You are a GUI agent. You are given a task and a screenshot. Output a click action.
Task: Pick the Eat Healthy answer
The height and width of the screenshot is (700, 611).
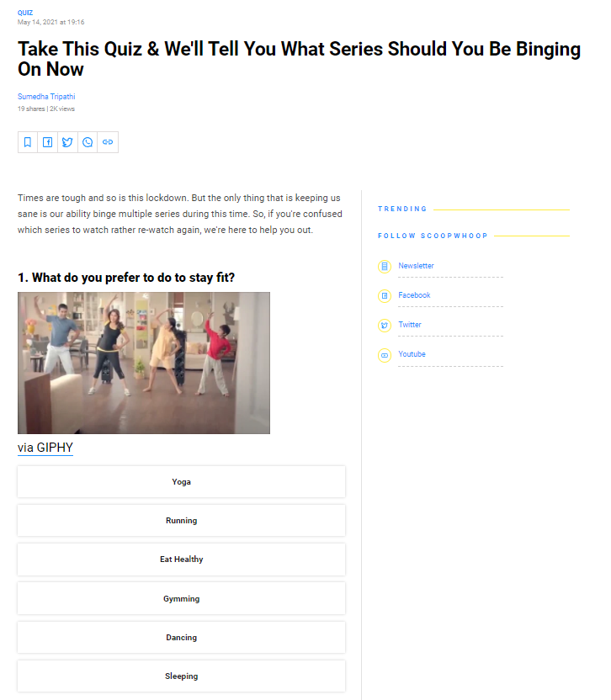tap(181, 559)
